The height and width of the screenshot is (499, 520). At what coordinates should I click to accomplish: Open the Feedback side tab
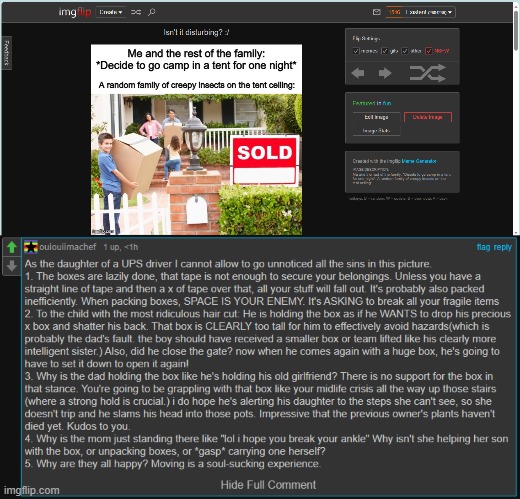(x=7, y=53)
